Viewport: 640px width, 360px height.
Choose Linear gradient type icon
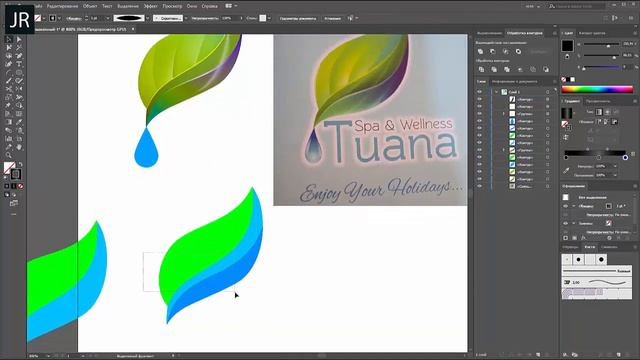pyautogui.click(x=599, y=112)
